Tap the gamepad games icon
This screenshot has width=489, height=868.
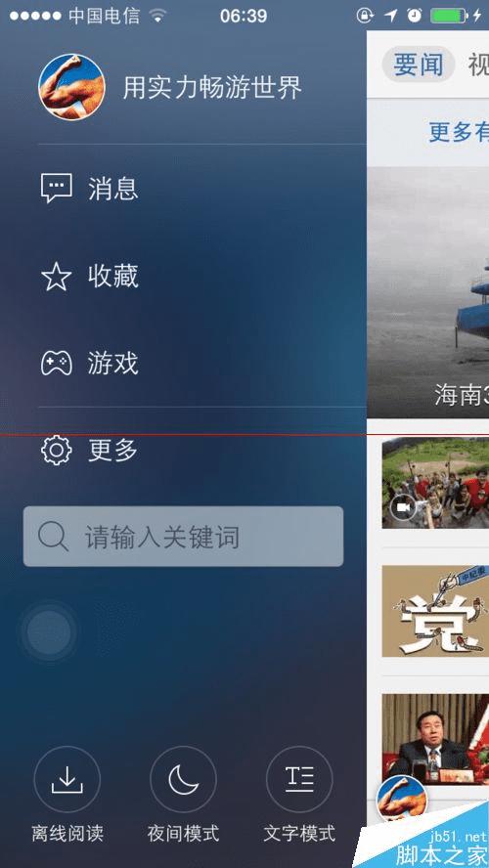pos(56,364)
